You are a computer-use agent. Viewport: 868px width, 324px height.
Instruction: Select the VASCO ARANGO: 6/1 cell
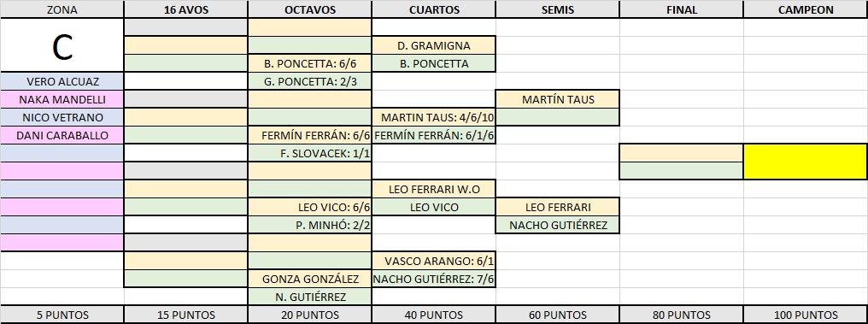(x=434, y=261)
